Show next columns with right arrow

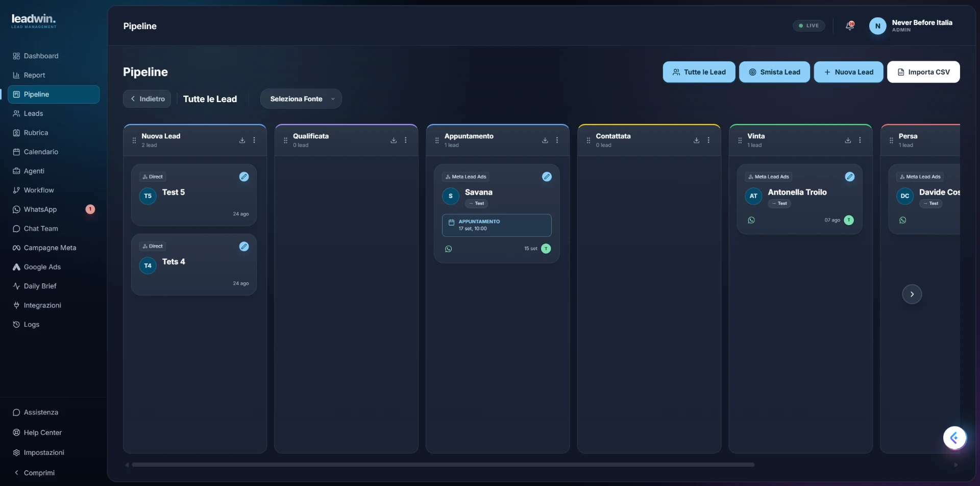click(912, 294)
